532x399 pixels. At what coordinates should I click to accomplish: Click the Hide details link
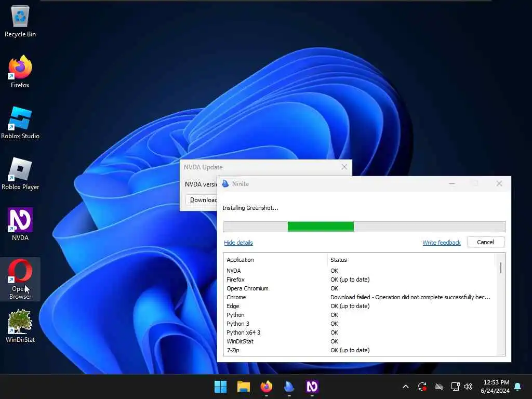point(238,243)
